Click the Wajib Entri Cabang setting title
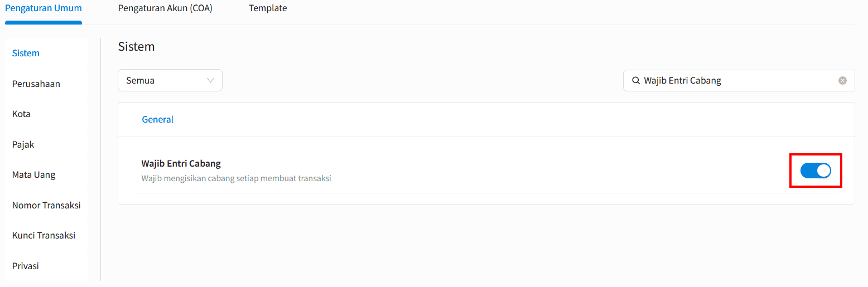 (181, 163)
